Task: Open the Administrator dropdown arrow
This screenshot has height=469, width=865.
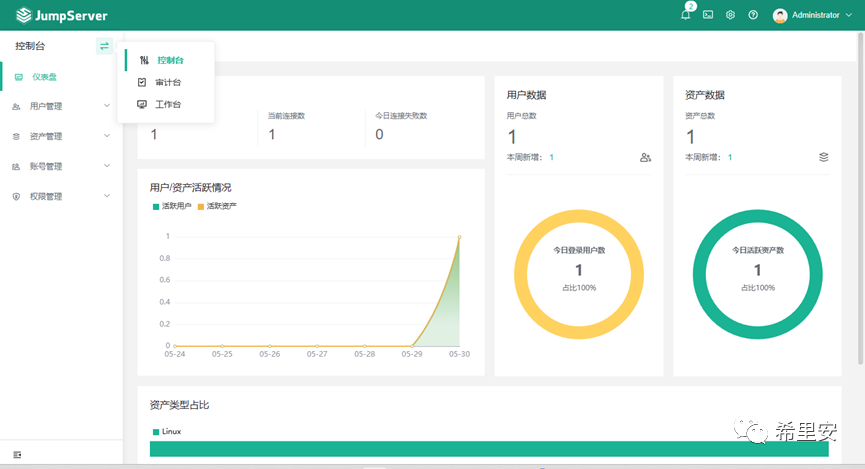Action: [848, 15]
